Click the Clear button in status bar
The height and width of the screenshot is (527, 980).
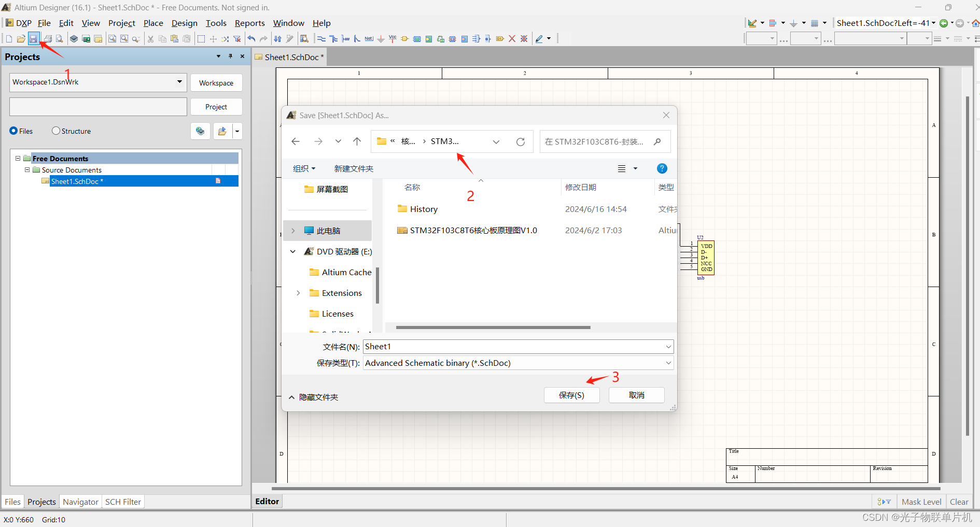pyautogui.click(x=959, y=502)
